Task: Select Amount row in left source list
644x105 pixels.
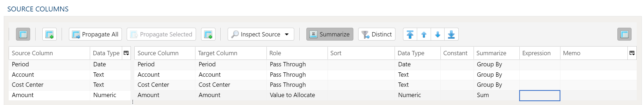Action: coord(70,95)
